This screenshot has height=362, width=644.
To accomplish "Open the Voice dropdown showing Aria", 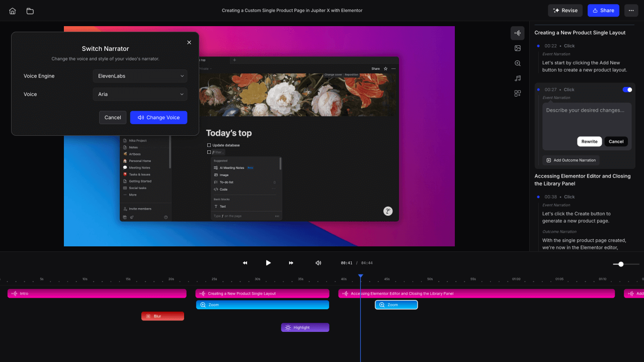I will pyautogui.click(x=140, y=94).
